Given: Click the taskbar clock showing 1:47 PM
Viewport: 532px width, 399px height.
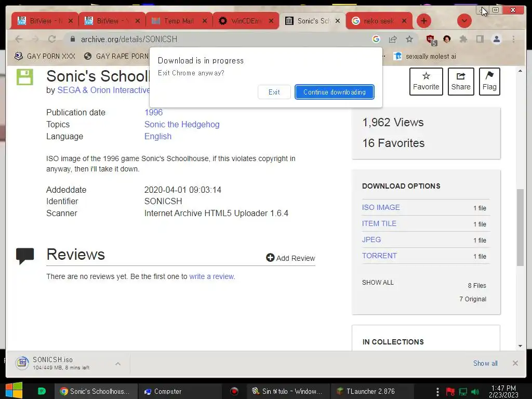Looking at the screenshot, I should (x=503, y=392).
